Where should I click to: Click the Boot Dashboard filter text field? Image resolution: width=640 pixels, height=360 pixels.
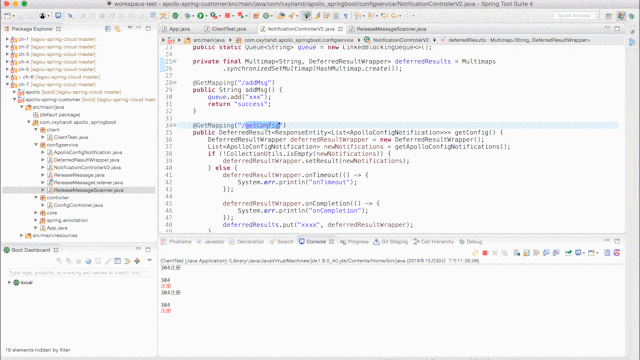point(79,272)
